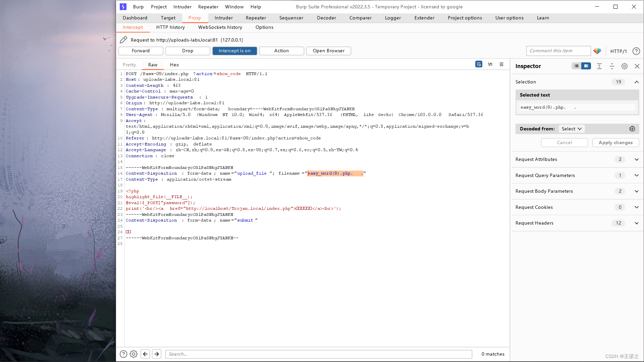This screenshot has width=644, height=362.
Task: Open the editor hamburger menu icon
Action: (501, 64)
